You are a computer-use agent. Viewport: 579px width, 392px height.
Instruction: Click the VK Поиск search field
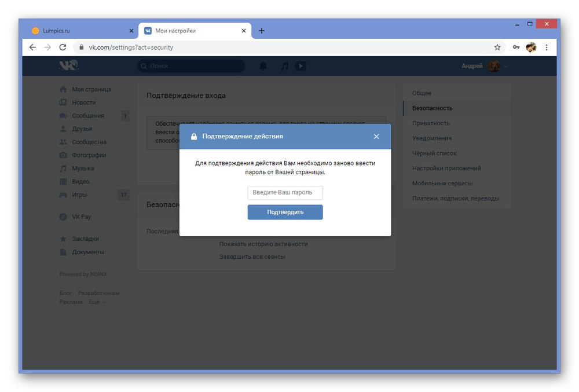(x=191, y=66)
